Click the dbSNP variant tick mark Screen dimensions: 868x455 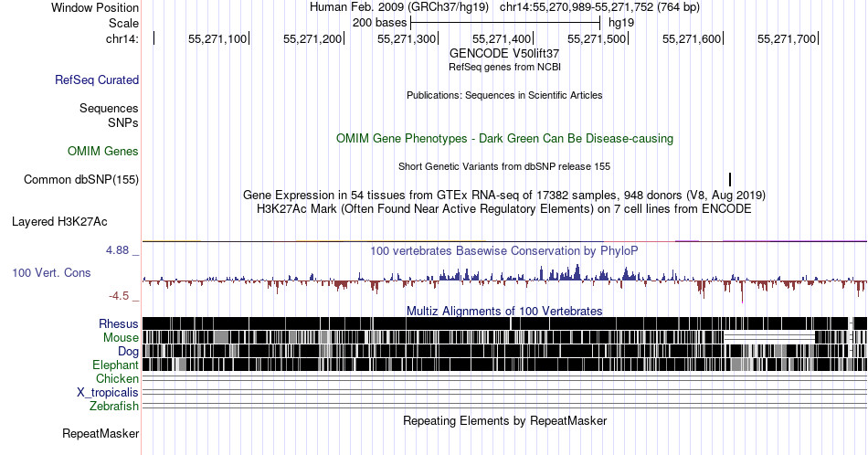pyautogui.click(x=730, y=179)
